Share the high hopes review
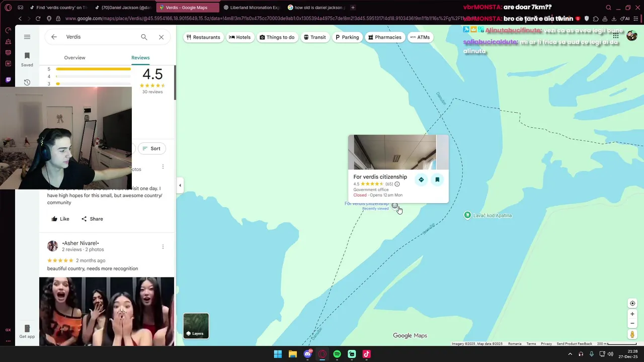 [92, 219]
